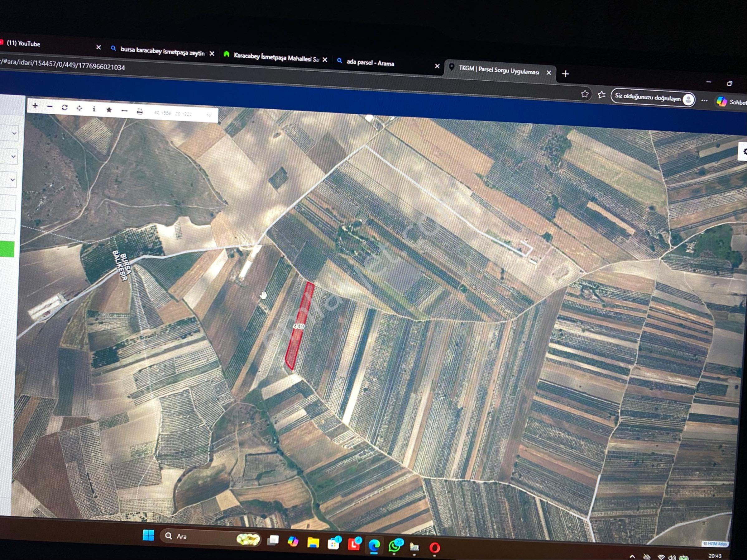This screenshot has height=560, width=747.
Task: Click the green button in left panel
Action: [x=7, y=249]
